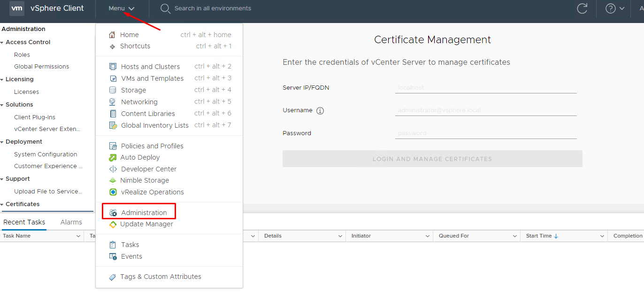This screenshot has height=293, width=644.
Task: Open Global Permissions in sidebar
Action: pos(41,67)
